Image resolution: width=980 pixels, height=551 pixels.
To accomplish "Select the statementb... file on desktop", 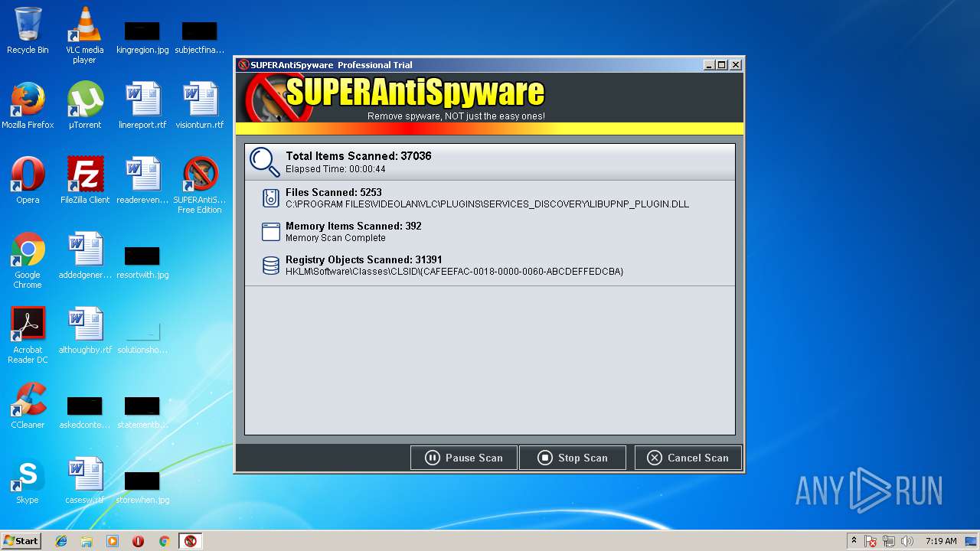I will (142, 412).
